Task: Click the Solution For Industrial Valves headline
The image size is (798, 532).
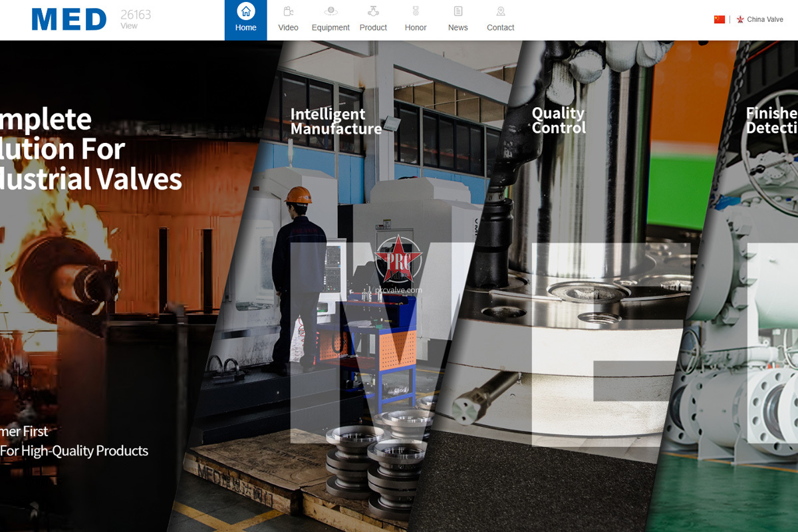Action: pyautogui.click(x=91, y=149)
